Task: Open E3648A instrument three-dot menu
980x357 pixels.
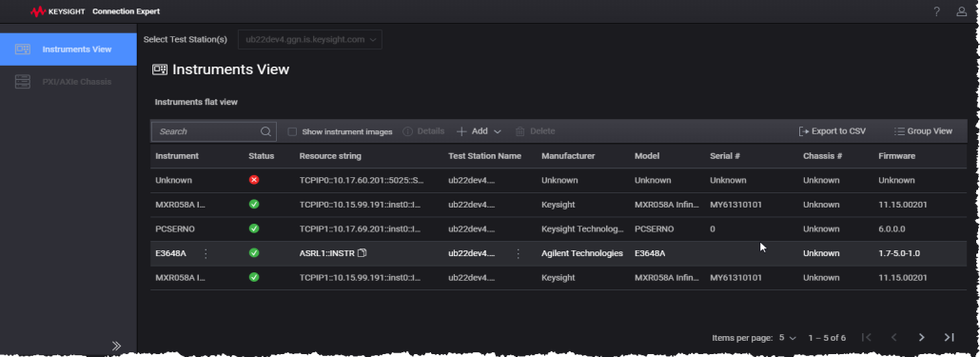Action: pos(206,253)
